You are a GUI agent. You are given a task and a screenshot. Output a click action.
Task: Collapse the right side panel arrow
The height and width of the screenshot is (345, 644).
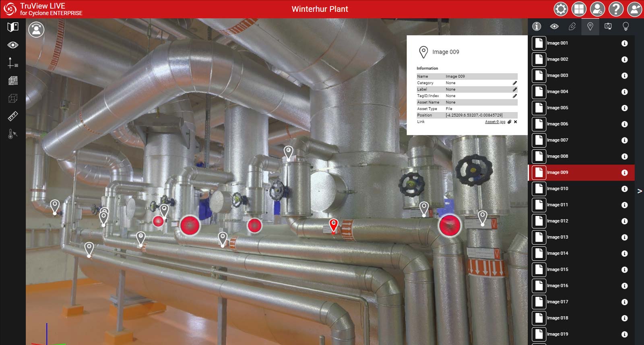click(639, 191)
